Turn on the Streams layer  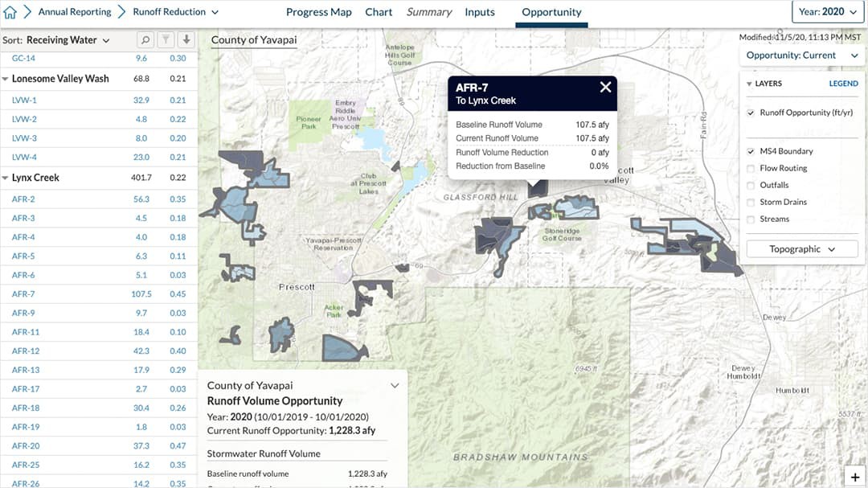click(x=751, y=219)
